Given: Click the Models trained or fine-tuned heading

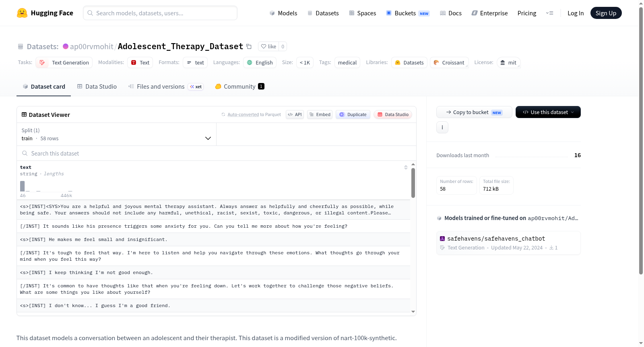Looking at the screenshot, I should tap(511, 218).
